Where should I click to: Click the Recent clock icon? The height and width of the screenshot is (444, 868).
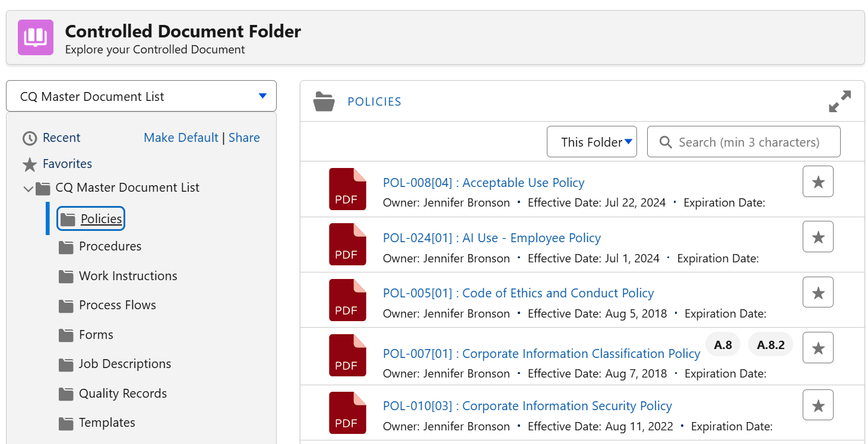click(30, 138)
